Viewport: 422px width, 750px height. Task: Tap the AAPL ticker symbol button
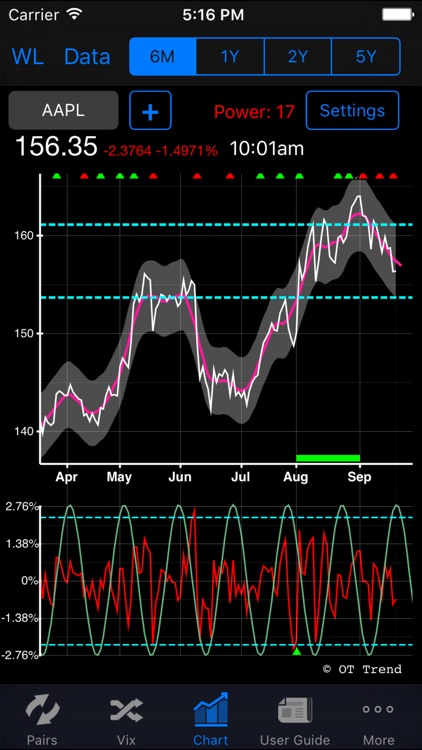tap(63, 110)
